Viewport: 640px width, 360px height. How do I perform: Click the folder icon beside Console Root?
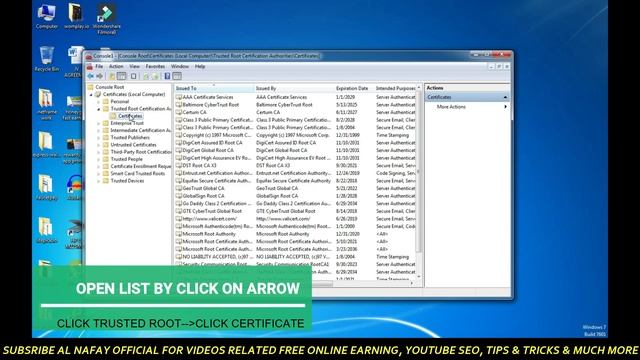click(x=91, y=87)
